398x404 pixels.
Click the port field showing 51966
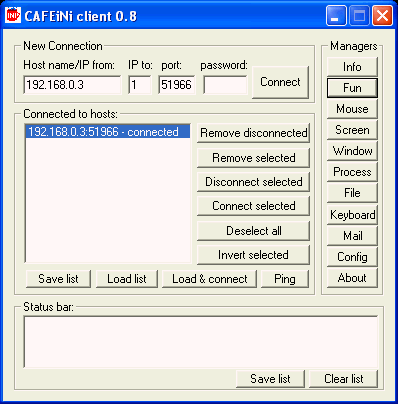coord(177,85)
